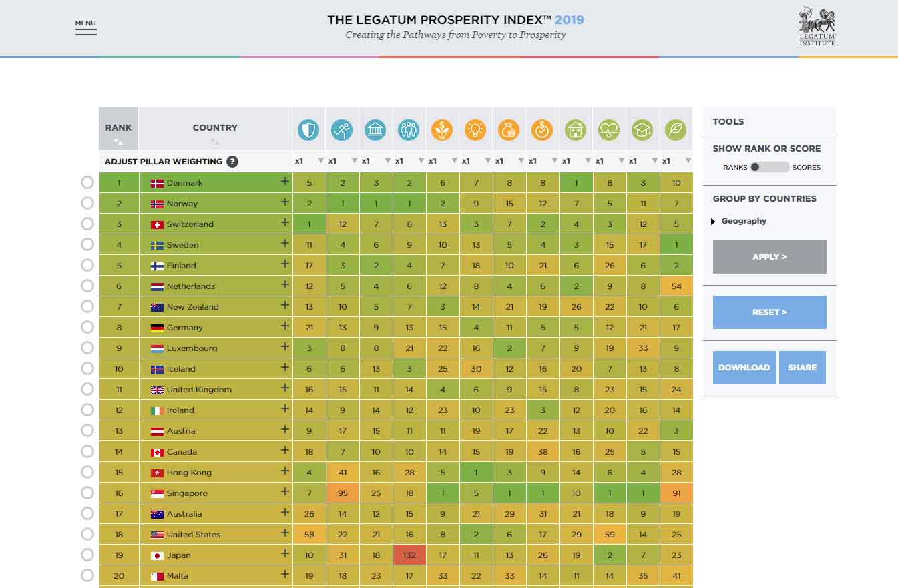This screenshot has height=588, width=898.
Task: Open the Adjust Pillar Weighting help question mark
Action: click(232, 162)
